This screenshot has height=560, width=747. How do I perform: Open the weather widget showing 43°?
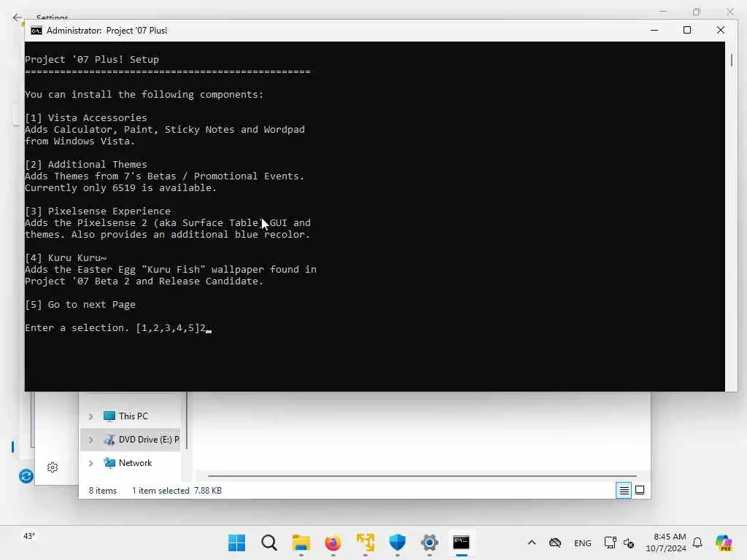29,536
